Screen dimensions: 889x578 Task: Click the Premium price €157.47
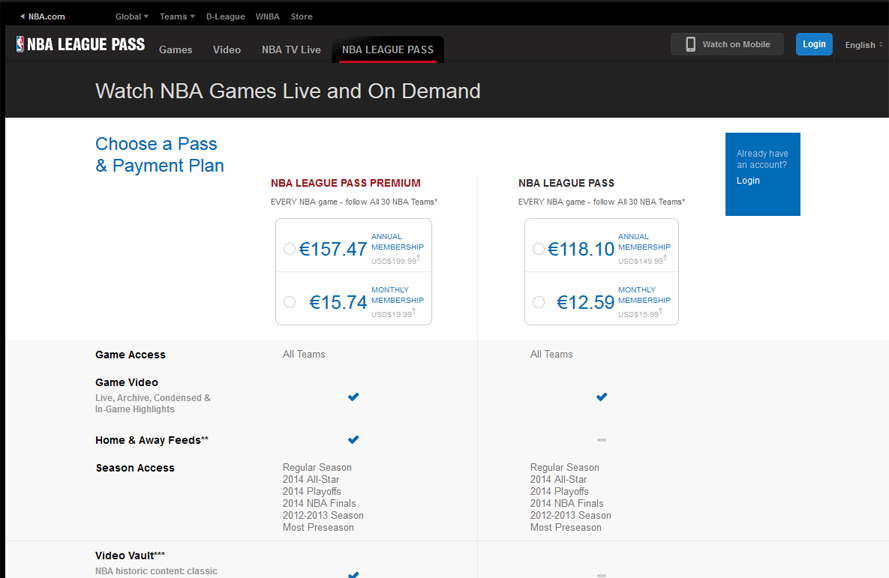333,249
